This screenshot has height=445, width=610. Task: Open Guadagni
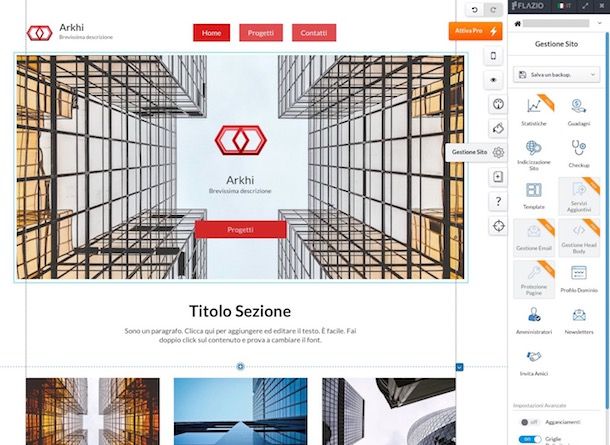click(579, 112)
